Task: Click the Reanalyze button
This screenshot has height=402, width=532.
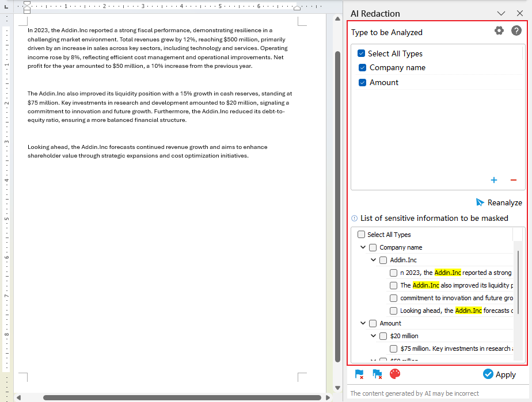Action: (499, 202)
